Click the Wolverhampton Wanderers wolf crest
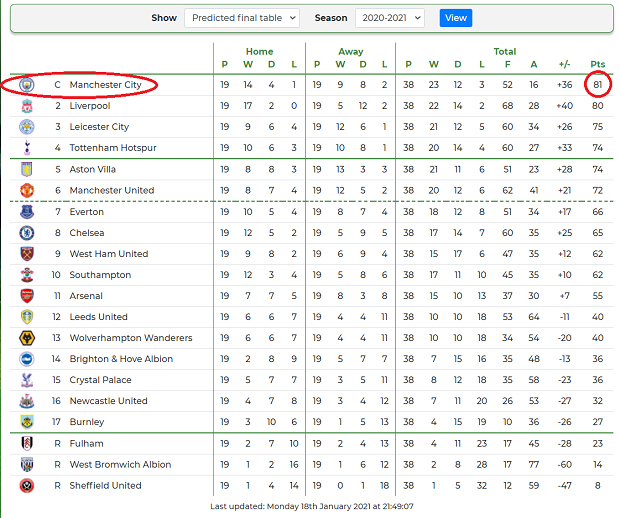Viewport: 620px width, 518px height. (27, 338)
